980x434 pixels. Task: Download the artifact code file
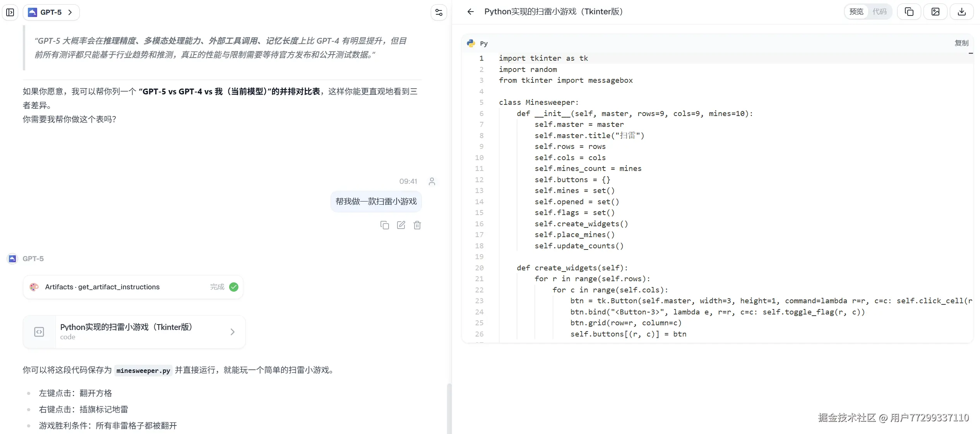tap(962, 12)
